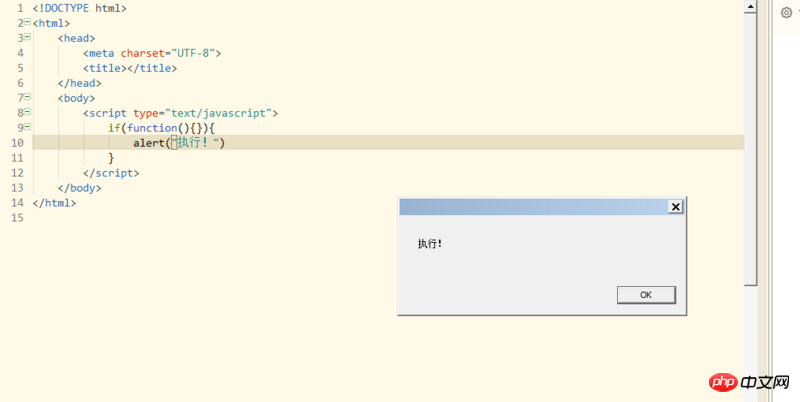Collapse the html tag fold on line 2
Viewport: 800px width, 402px height.
click(27, 22)
